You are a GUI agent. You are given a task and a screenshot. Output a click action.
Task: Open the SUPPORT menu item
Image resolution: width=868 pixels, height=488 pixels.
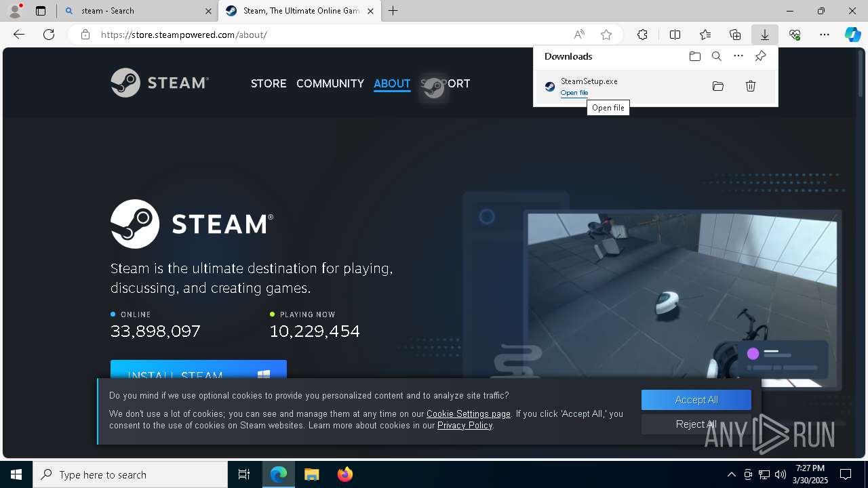(x=445, y=83)
